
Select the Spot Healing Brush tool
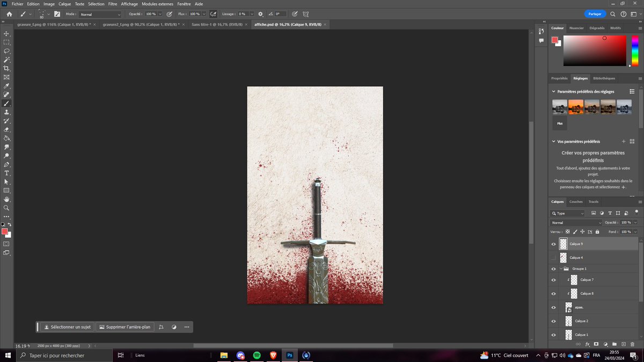tap(6, 94)
